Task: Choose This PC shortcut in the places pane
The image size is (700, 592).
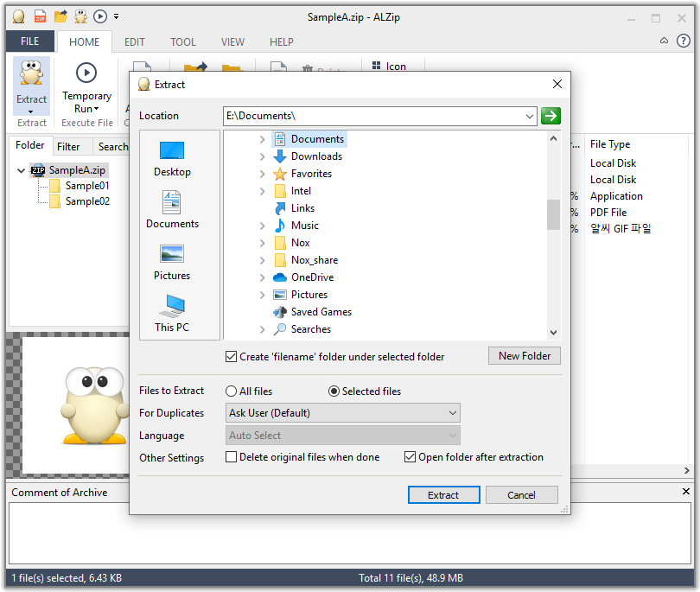Action: pos(172,314)
